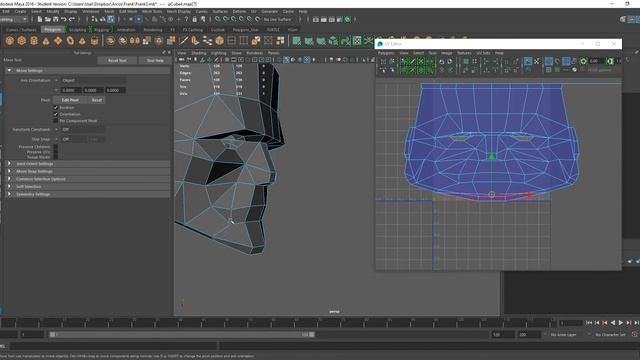Create a polygon torus from the shelf
This screenshot has height=360, width=640.
(70, 40)
